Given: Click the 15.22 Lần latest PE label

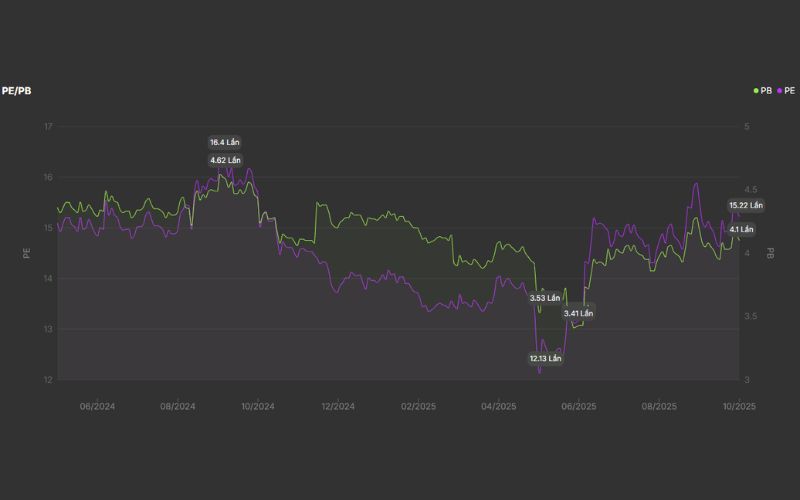Looking at the screenshot, I should click(x=746, y=205).
